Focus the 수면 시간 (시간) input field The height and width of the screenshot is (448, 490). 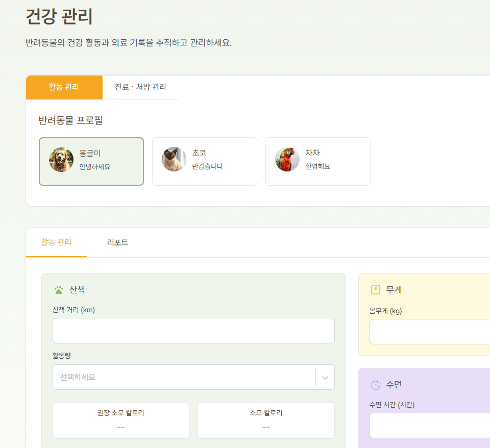(x=430, y=426)
